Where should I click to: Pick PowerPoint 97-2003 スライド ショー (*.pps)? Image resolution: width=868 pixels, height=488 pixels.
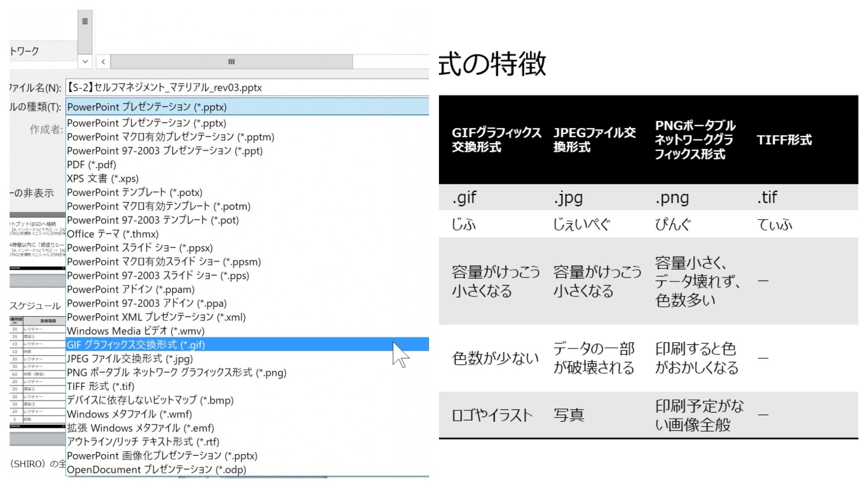(x=247, y=276)
